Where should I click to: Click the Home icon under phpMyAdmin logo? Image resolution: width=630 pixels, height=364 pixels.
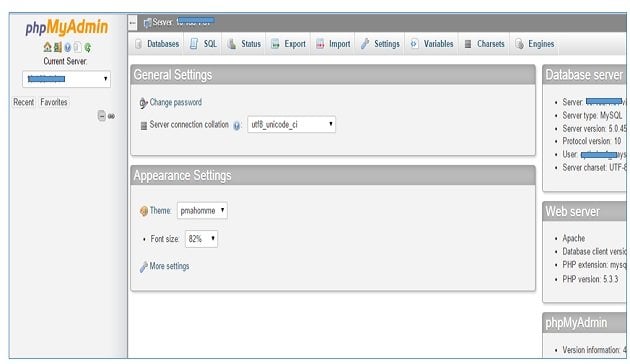(x=47, y=47)
